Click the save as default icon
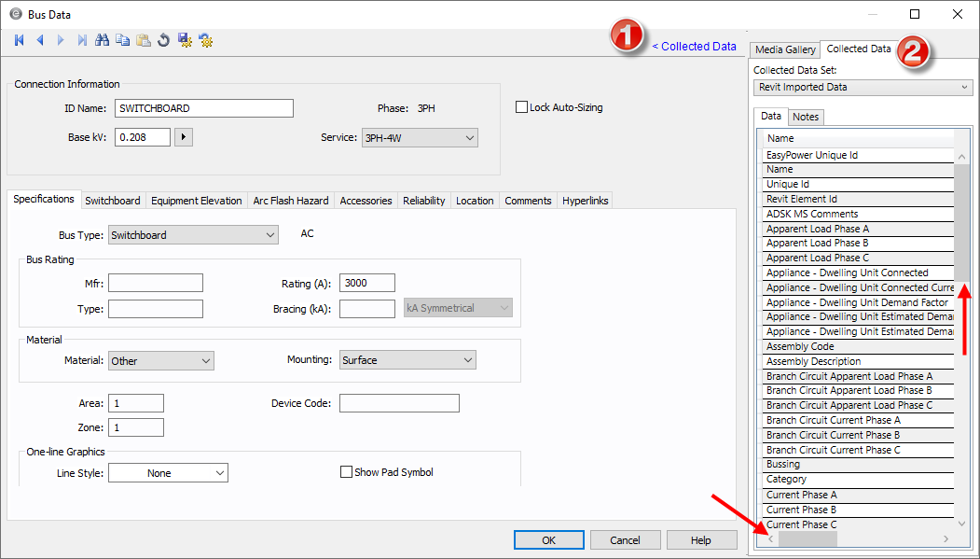Viewport: 980px width, 559px height. click(x=185, y=40)
